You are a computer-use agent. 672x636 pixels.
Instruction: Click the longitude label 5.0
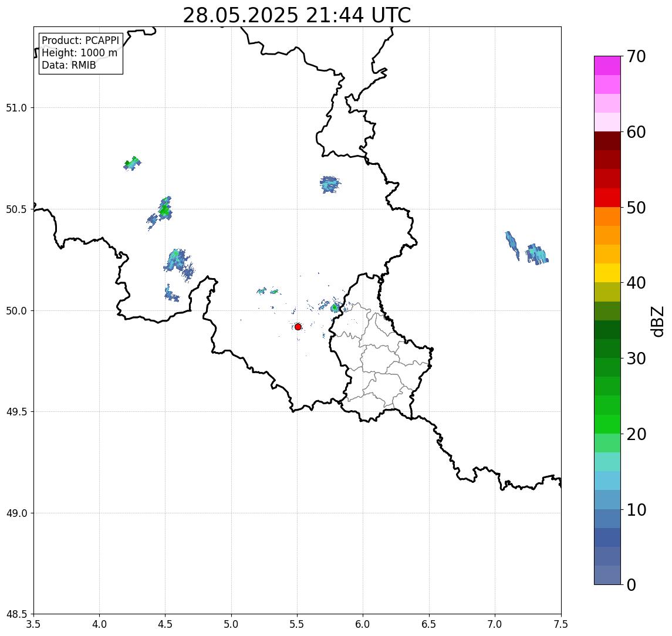[231, 624]
